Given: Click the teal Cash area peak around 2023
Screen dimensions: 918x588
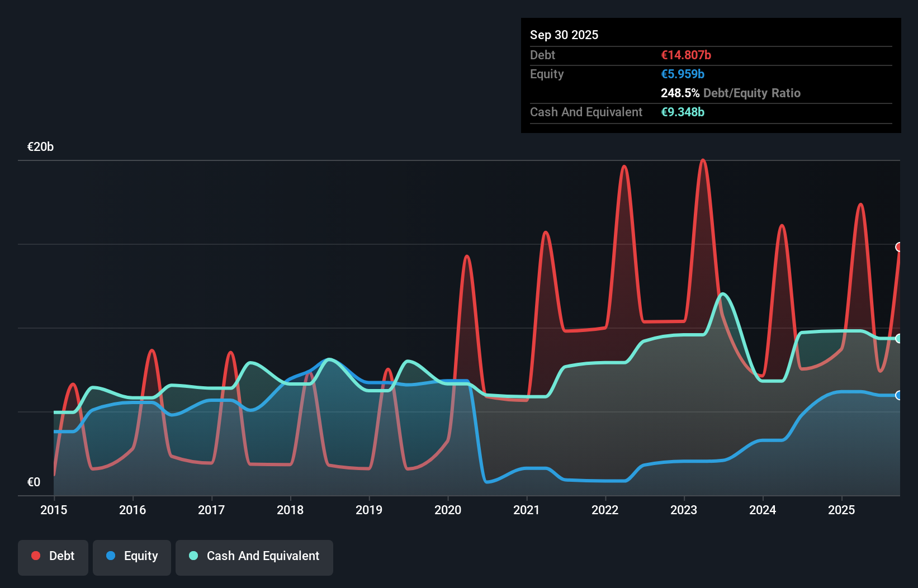Looking at the screenshot, I should pos(723,295).
